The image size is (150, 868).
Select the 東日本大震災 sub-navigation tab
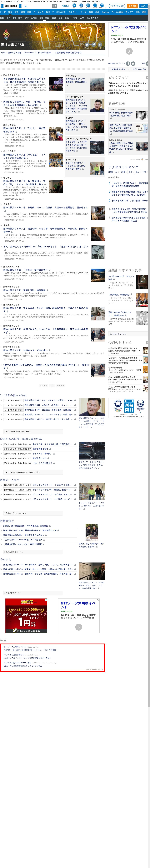click(x=92, y=18)
